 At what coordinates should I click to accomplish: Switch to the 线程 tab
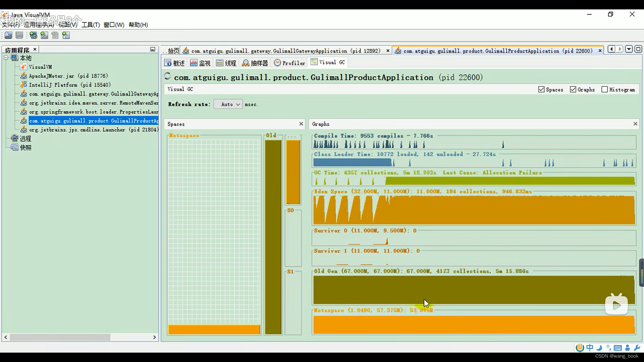[226, 63]
